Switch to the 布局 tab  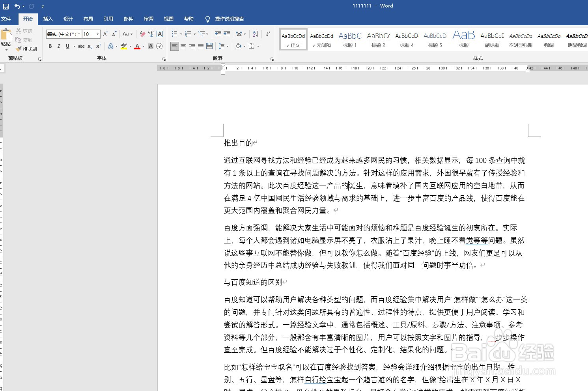click(x=88, y=19)
